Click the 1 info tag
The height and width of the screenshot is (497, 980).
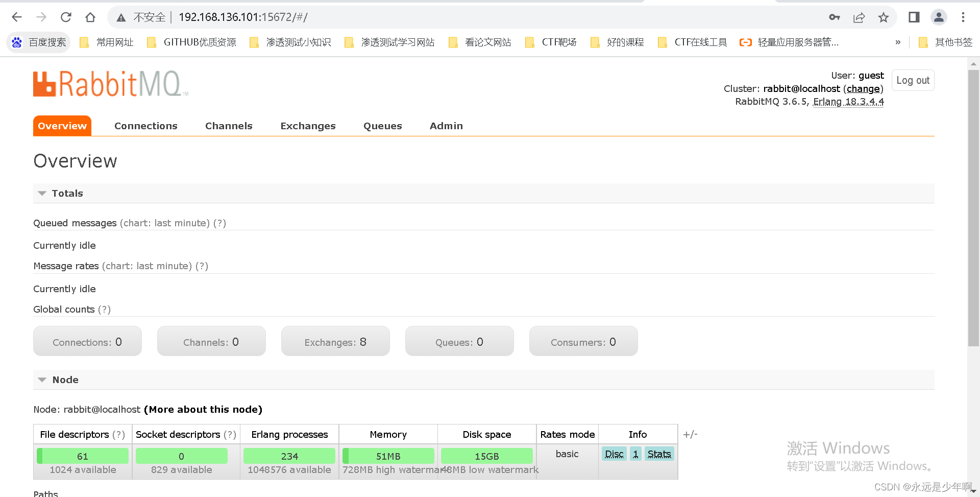point(635,454)
